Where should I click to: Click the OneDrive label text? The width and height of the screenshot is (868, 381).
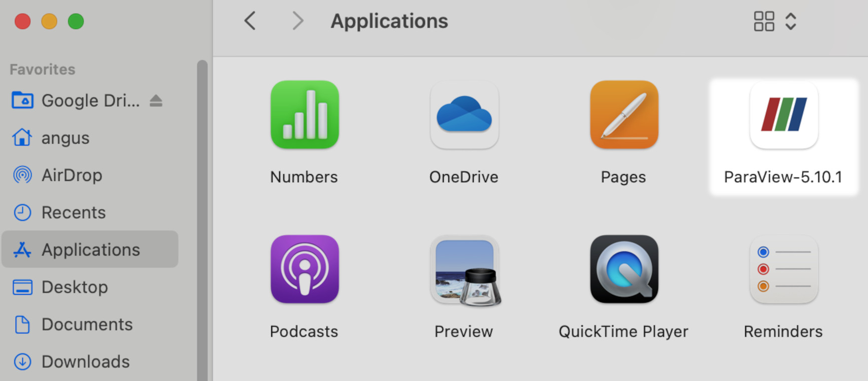pos(464,177)
